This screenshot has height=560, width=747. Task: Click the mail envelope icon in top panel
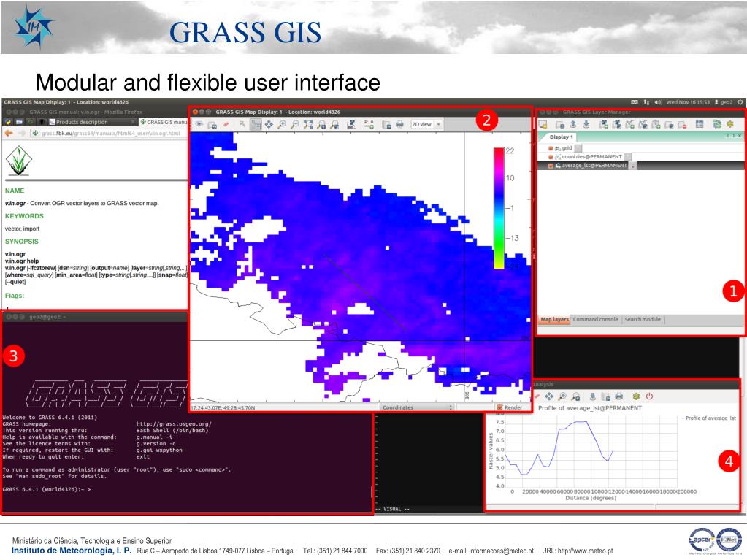[634, 102]
